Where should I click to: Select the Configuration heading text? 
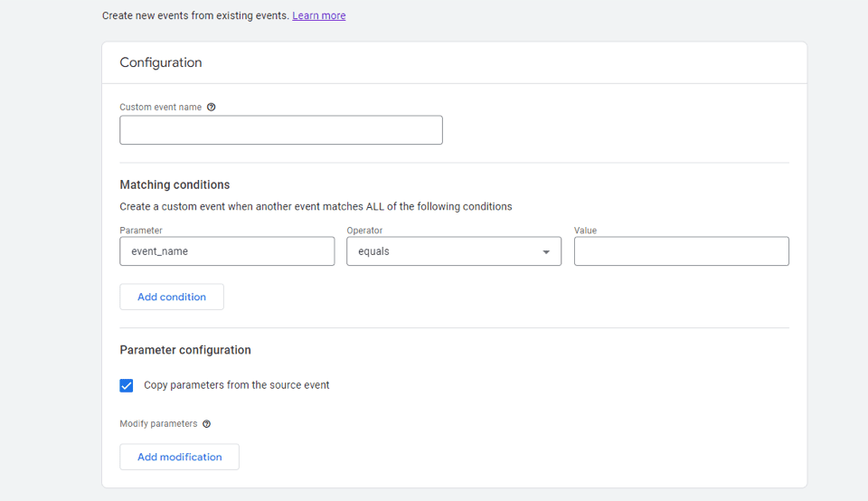(x=161, y=62)
